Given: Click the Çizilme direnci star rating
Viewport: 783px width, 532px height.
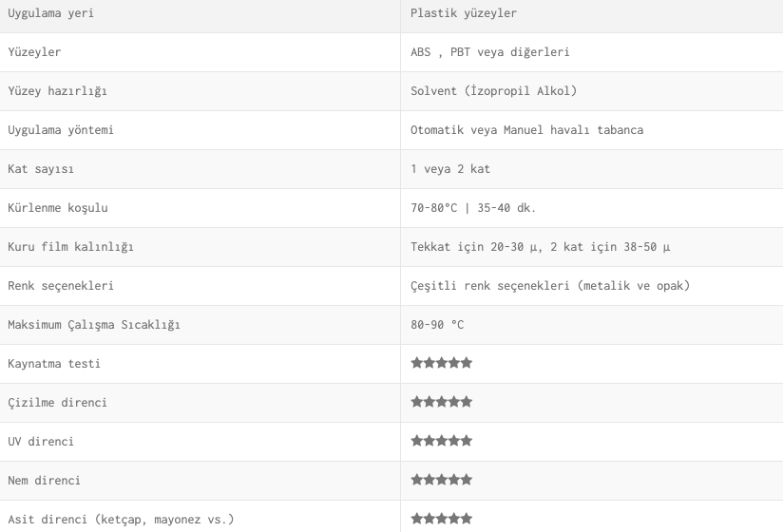Looking at the screenshot, I should (442, 402).
